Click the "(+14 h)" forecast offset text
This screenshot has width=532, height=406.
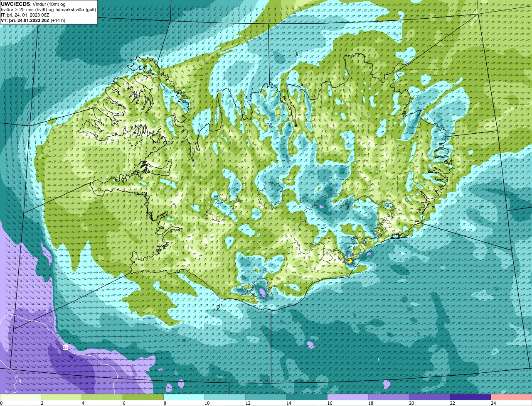tap(58, 20)
